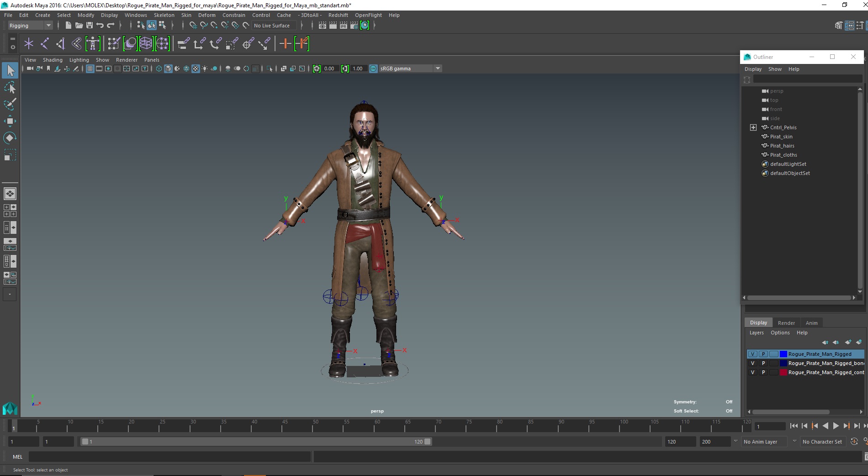Redo action with forward arrow icon

[111, 26]
